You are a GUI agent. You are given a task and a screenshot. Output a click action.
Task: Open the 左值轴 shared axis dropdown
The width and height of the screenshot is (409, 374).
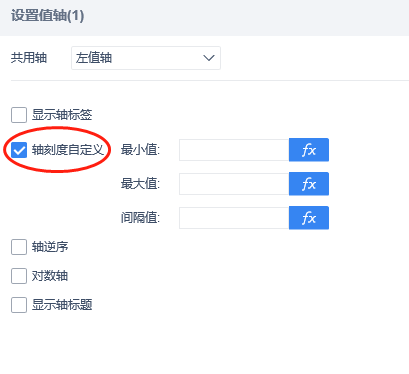coord(146,58)
